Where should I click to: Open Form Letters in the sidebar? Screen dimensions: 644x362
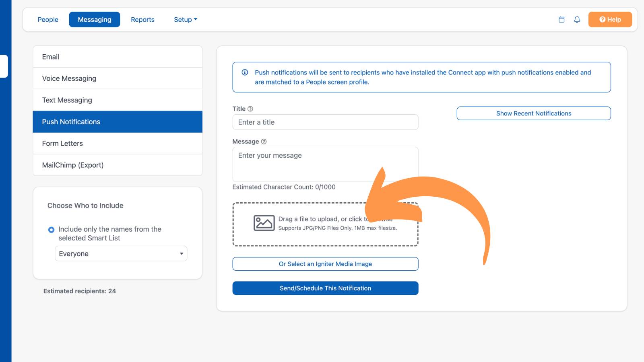click(118, 144)
